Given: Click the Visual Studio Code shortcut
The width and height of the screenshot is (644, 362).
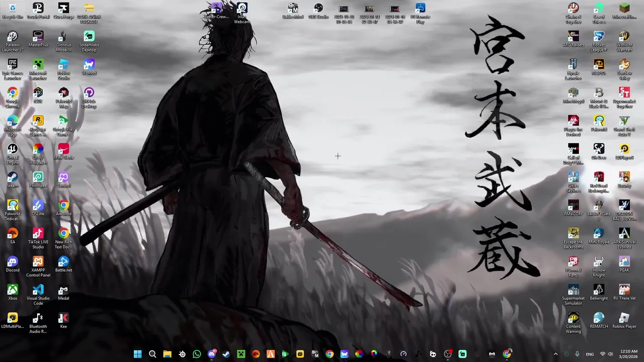Looking at the screenshot, I should click(38, 295).
